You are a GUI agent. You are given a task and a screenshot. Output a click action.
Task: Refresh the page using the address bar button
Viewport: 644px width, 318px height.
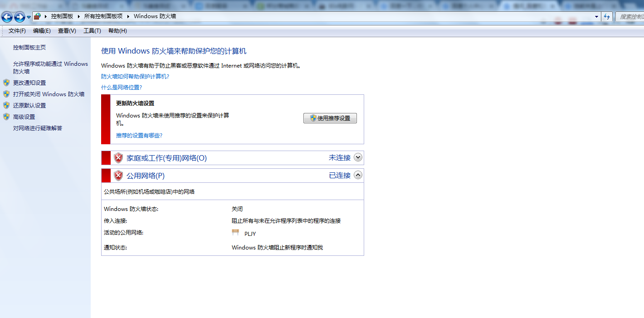pos(607,17)
